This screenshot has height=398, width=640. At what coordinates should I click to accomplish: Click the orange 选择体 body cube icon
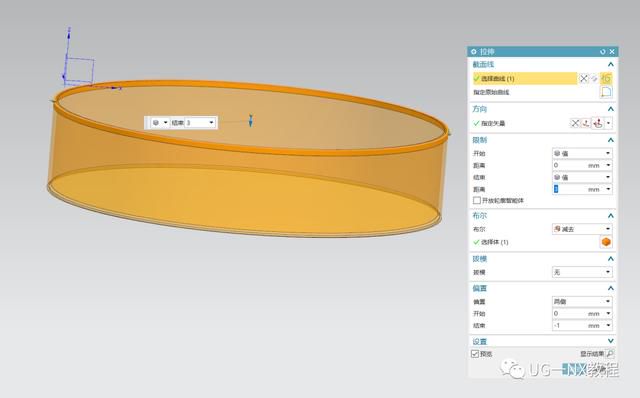606,242
